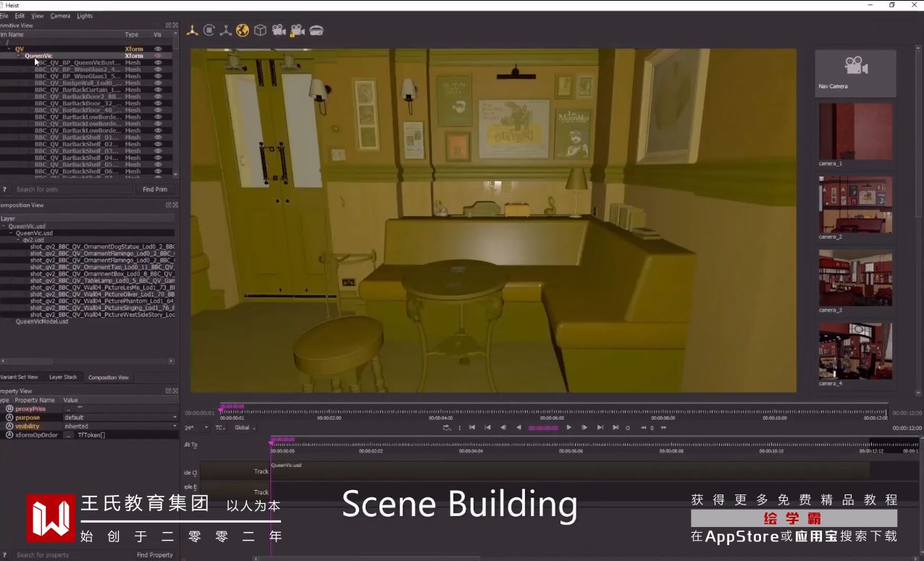Screen dimensions: 924x561
Task: Toggle visibility of BBC_QV_BarBackCurtain mesh
Action: click(158, 90)
